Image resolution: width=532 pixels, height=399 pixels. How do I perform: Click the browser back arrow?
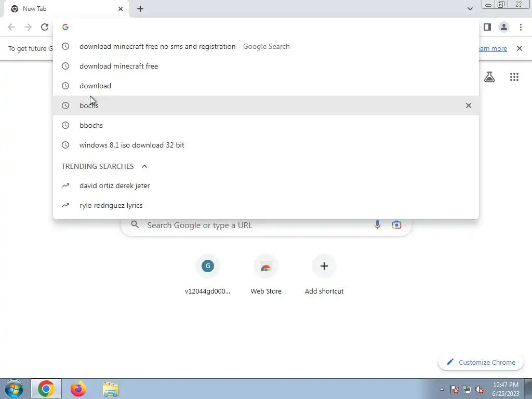click(x=11, y=27)
